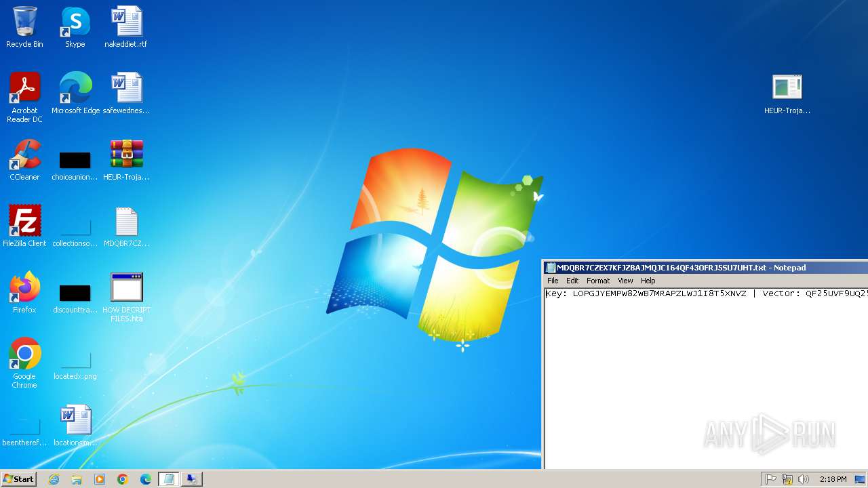Select the choiceunion... black thumbnail file
The image size is (868, 488).
coord(75,166)
